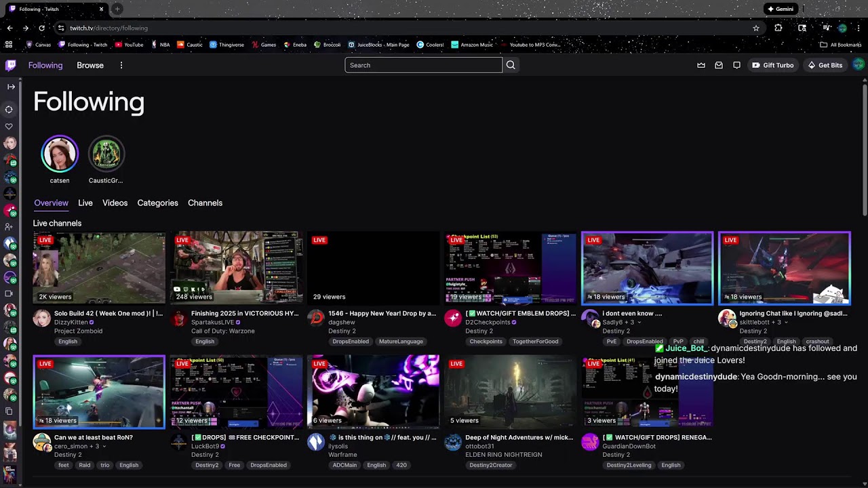868x488 pixels.
Task: Open the LuckBot9 channel name
Action: 205,446
